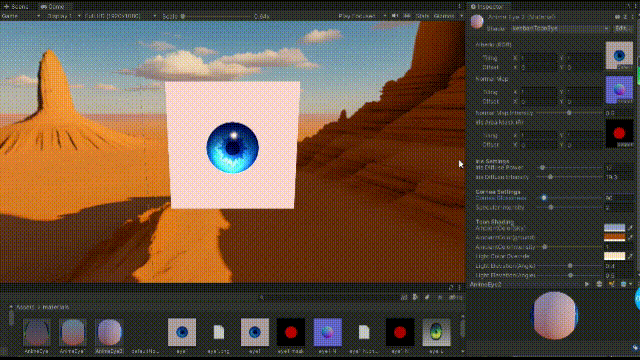640x360 pixels.
Task: Select the purple eye1-N normal map asset
Action: [327, 336]
